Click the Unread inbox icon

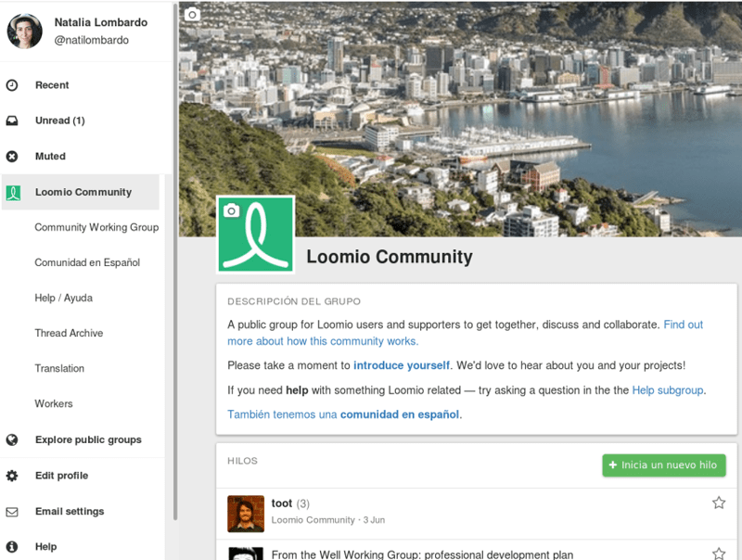12,121
